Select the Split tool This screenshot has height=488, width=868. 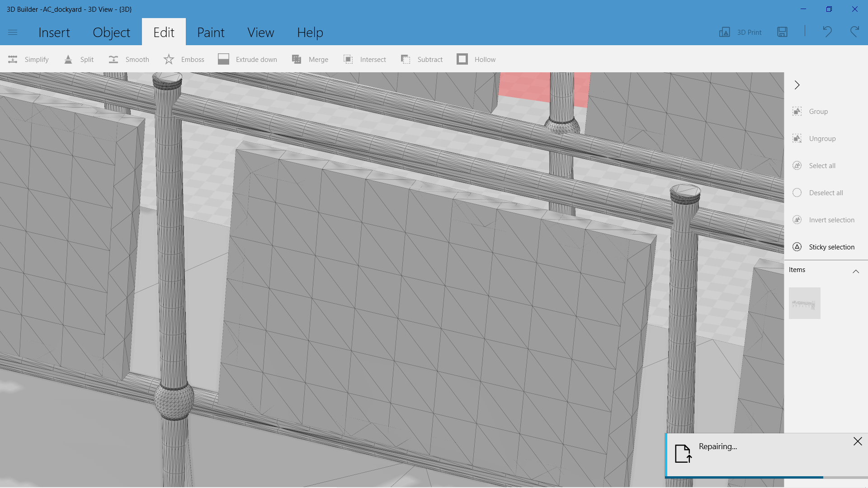(79, 59)
